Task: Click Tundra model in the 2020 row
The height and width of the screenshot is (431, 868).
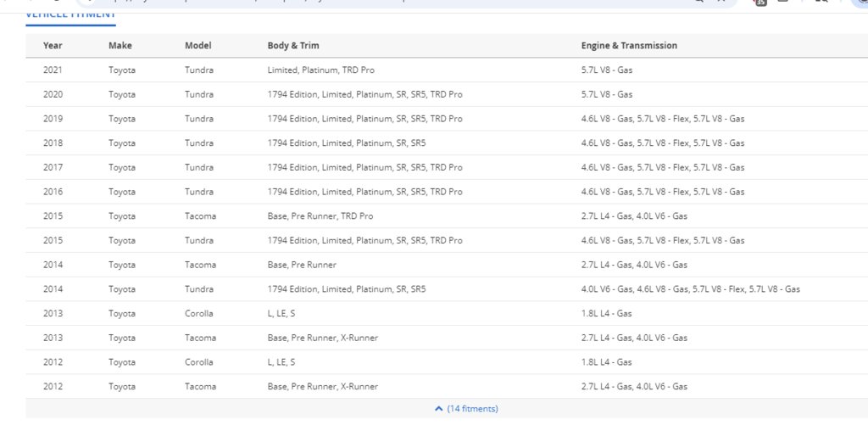Action: coord(199,95)
